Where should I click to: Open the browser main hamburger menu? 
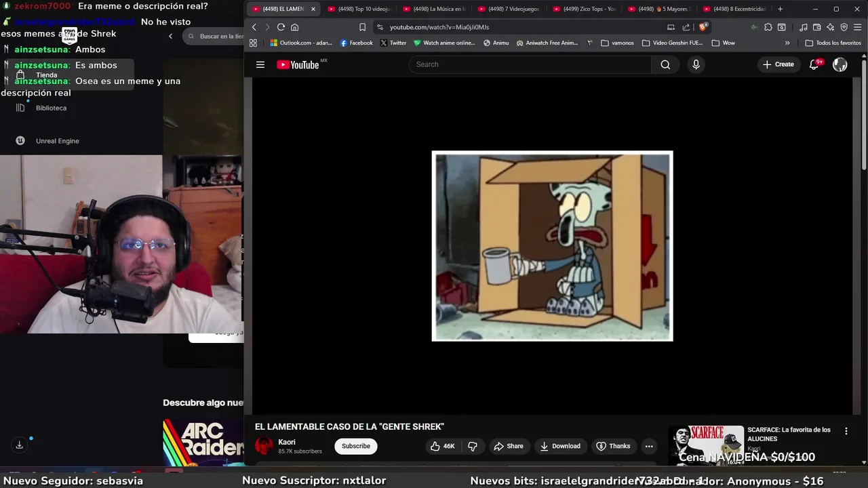(858, 27)
